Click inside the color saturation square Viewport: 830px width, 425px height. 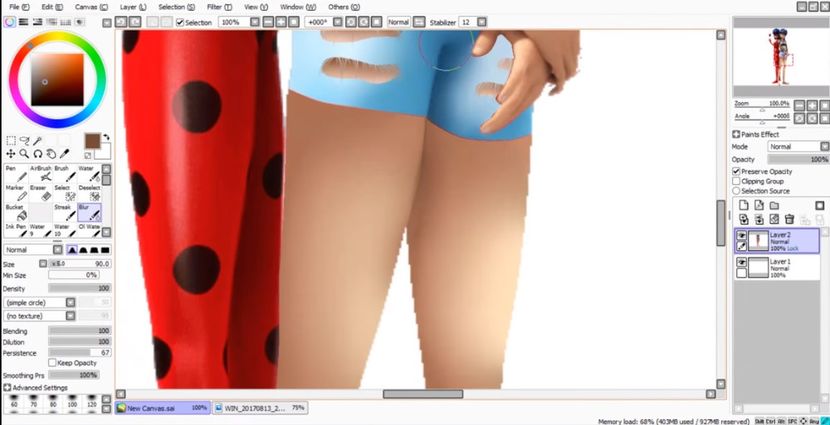[x=57, y=79]
